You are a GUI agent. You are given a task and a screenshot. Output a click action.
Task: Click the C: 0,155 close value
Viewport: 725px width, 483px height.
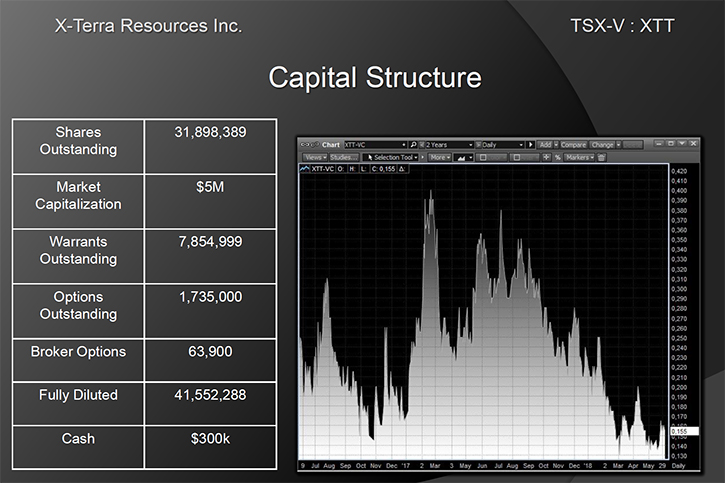coord(383,169)
